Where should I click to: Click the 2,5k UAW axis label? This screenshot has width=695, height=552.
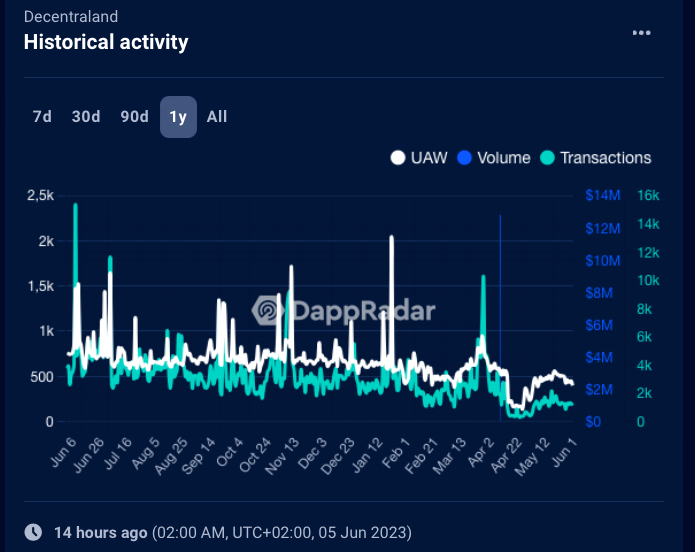[40, 195]
